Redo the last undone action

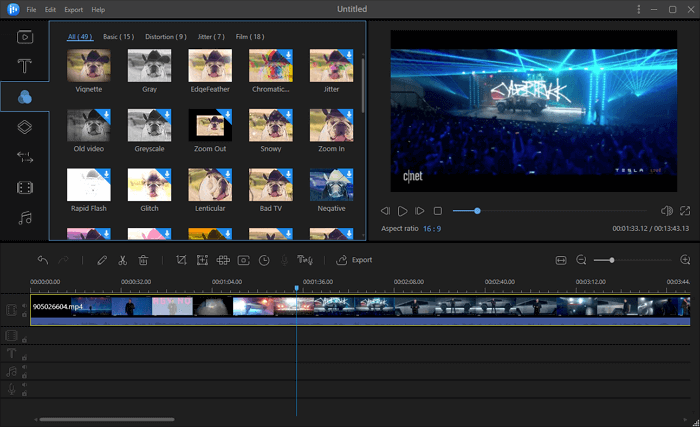63,260
